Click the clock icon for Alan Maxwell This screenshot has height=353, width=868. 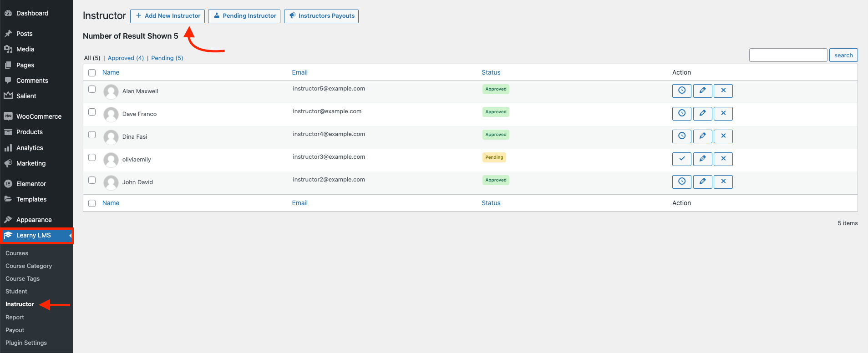tap(681, 91)
